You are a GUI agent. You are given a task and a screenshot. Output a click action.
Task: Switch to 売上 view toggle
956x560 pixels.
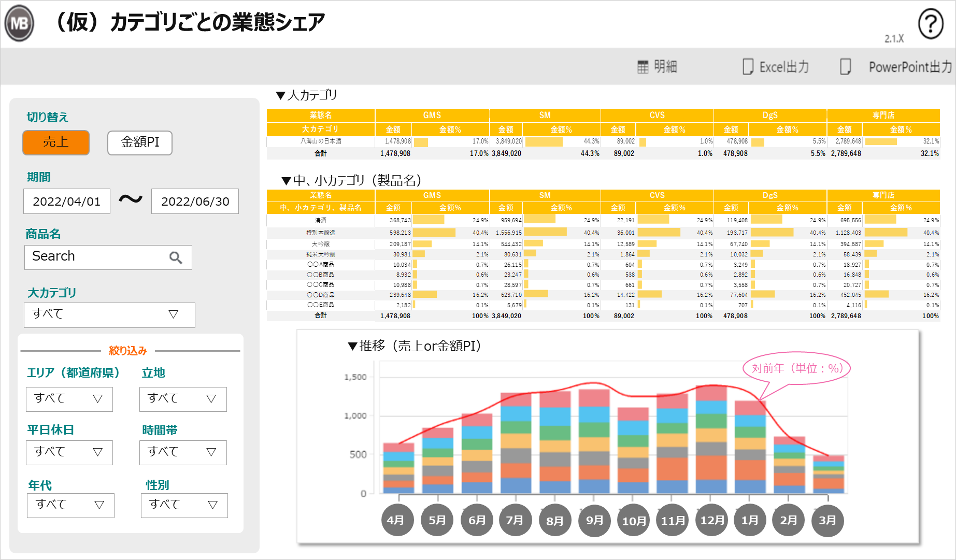click(x=56, y=142)
